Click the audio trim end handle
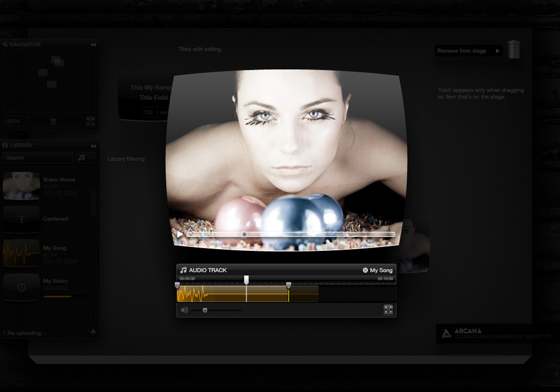560x392 pixels. [x=289, y=286]
